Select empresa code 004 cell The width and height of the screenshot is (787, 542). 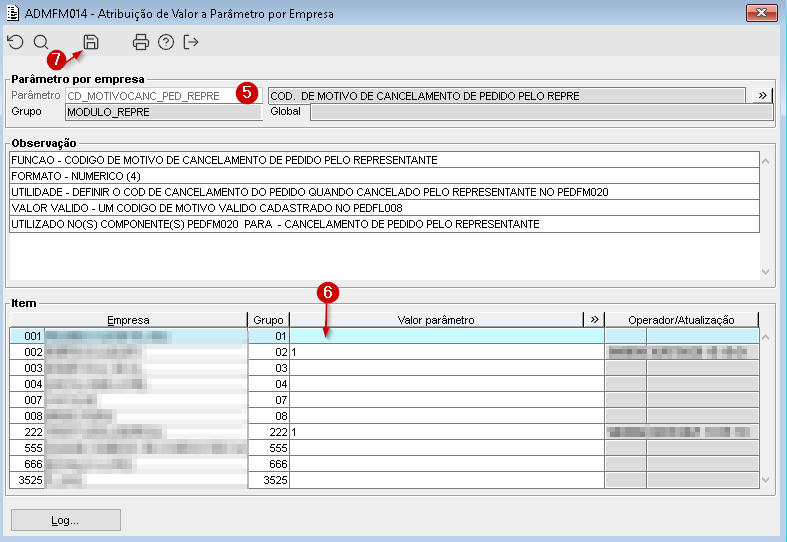pyautogui.click(x=28, y=384)
